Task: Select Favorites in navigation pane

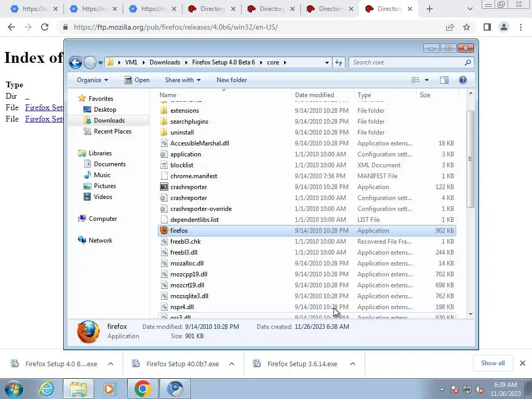Action: tap(101, 98)
